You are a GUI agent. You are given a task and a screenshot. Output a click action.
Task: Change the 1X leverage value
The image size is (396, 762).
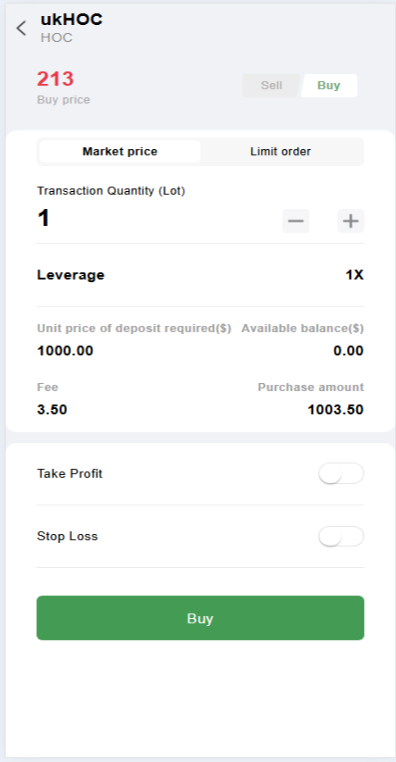(x=355, y=275)
